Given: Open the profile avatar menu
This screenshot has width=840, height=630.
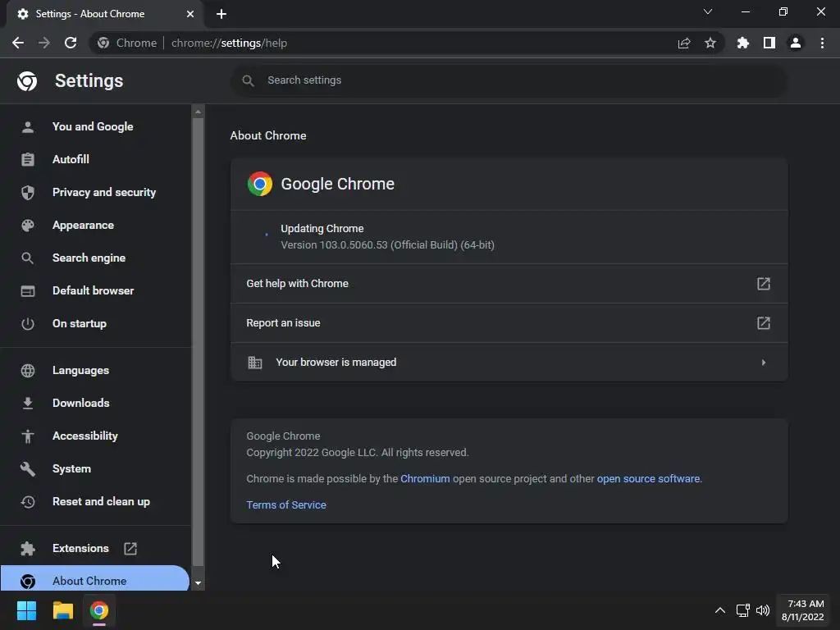Looking at the screenshot, I should click(x=796, y=43).
